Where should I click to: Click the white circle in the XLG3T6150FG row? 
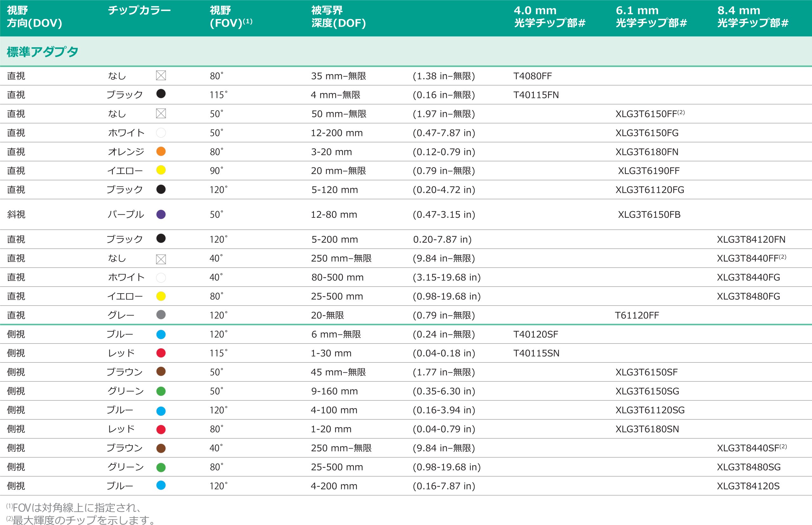161,133
